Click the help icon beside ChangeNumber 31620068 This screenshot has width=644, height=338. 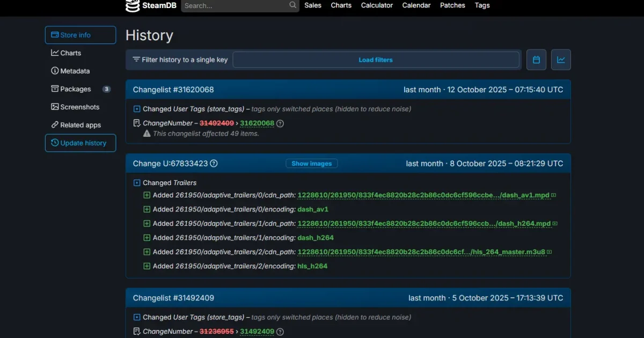pyautogui.click(x=280, y=123)
